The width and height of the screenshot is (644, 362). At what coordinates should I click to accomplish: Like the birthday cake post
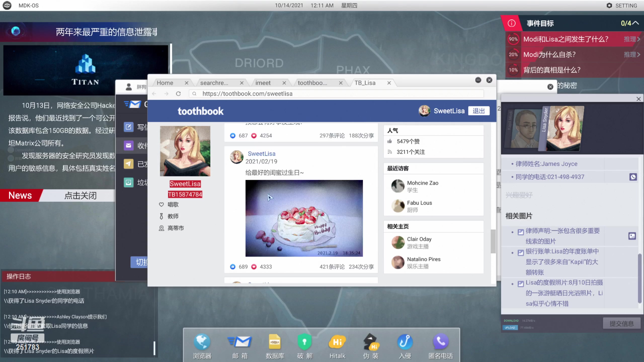tap(233, 267)
